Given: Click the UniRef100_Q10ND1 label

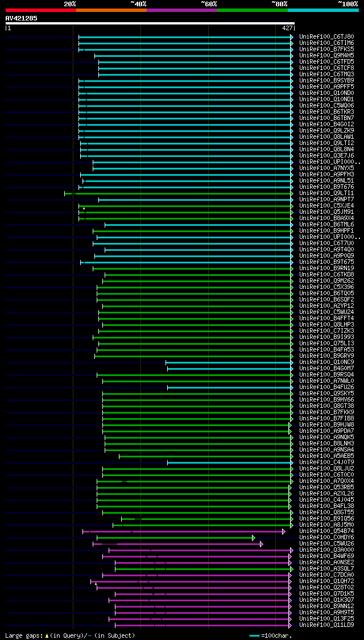Looking at the screenshot, I should 326,99.
